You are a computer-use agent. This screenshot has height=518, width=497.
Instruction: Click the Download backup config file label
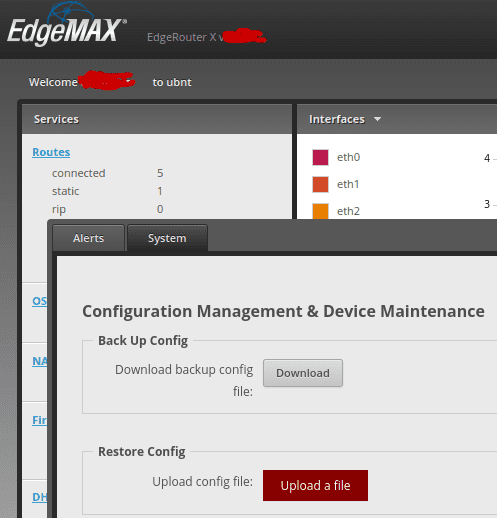[x=184, y=380]
